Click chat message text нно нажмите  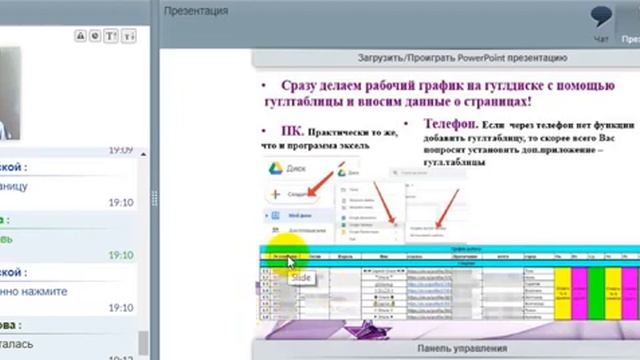[x=33, y=291]
